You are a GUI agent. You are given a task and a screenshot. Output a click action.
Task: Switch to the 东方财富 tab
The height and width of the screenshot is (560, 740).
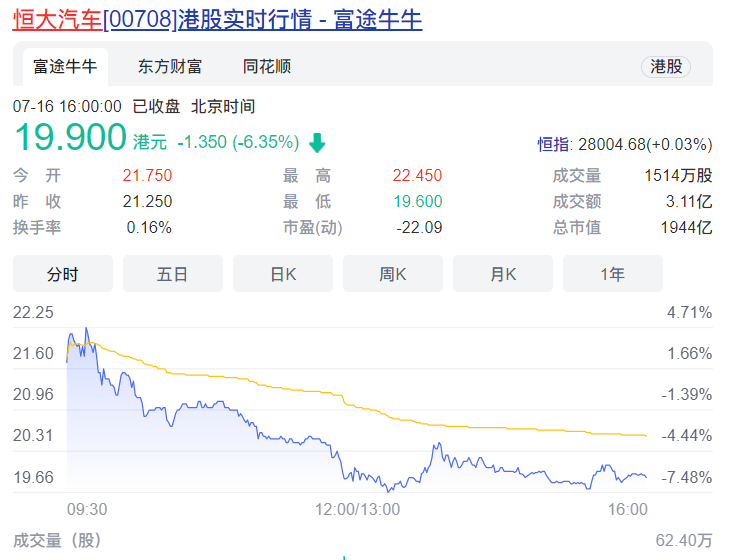pyautogui.click(x=170, y=67)
